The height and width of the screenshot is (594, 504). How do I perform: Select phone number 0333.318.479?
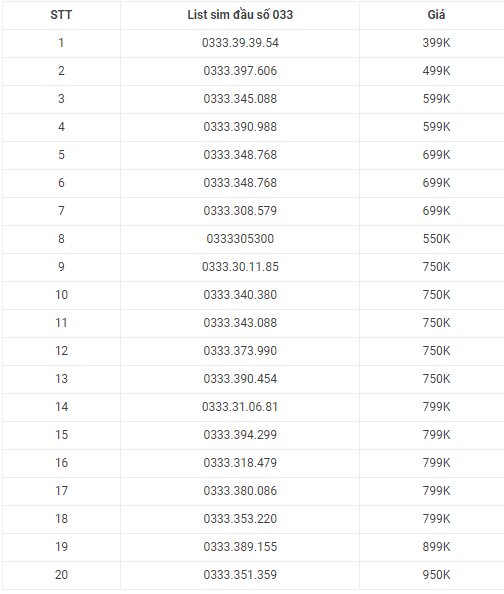[240, 463]
